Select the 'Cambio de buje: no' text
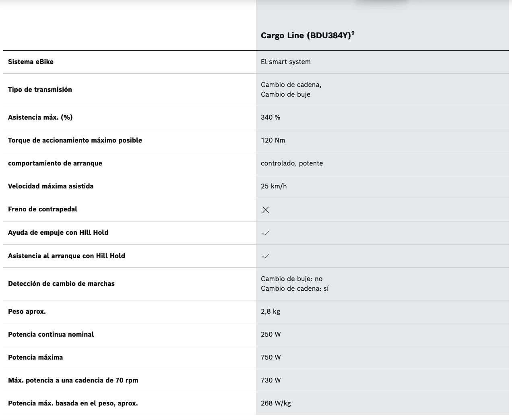The width and height of the screenshot is (512, 420). pyautogui.click(x=291, y=279)
